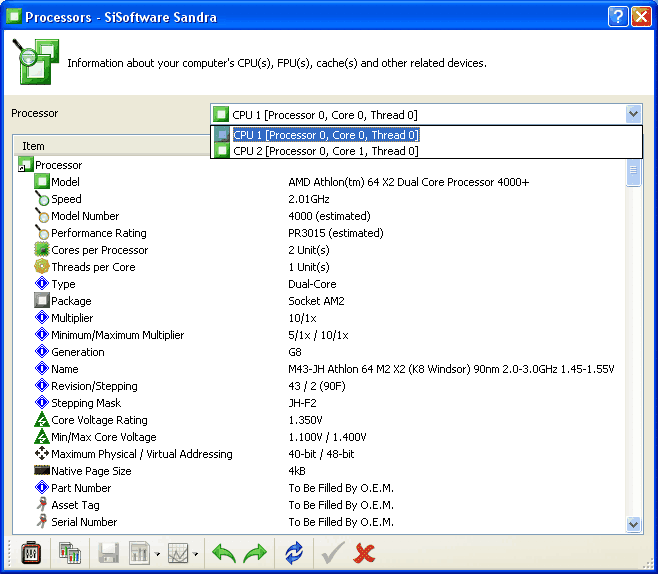Click the value '40-bit / 48-bit'

(321, 454)
